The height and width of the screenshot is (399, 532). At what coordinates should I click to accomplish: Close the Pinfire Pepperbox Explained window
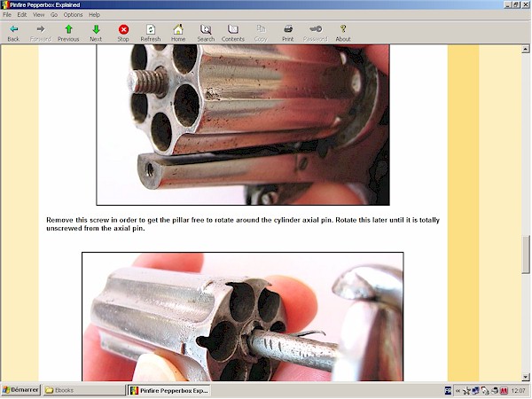(525, 4)
